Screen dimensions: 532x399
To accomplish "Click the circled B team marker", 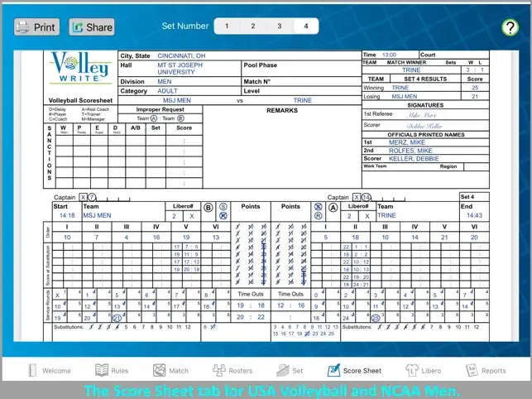I will (x=208, y=208).
